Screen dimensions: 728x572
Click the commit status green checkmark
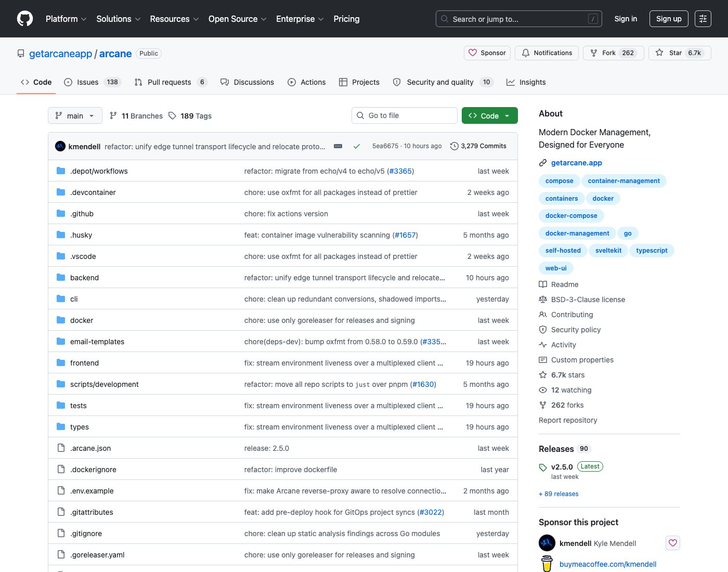coord(357,146)
